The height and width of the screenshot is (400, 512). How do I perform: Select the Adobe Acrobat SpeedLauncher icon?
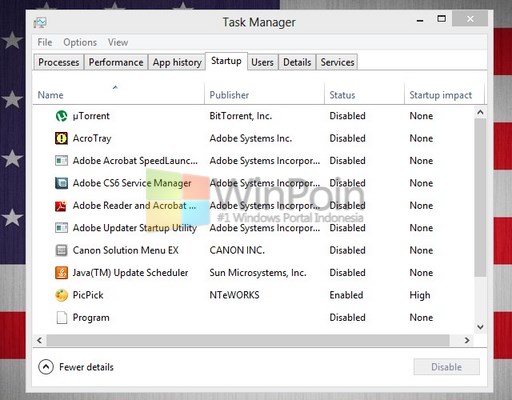pos(61,161)
